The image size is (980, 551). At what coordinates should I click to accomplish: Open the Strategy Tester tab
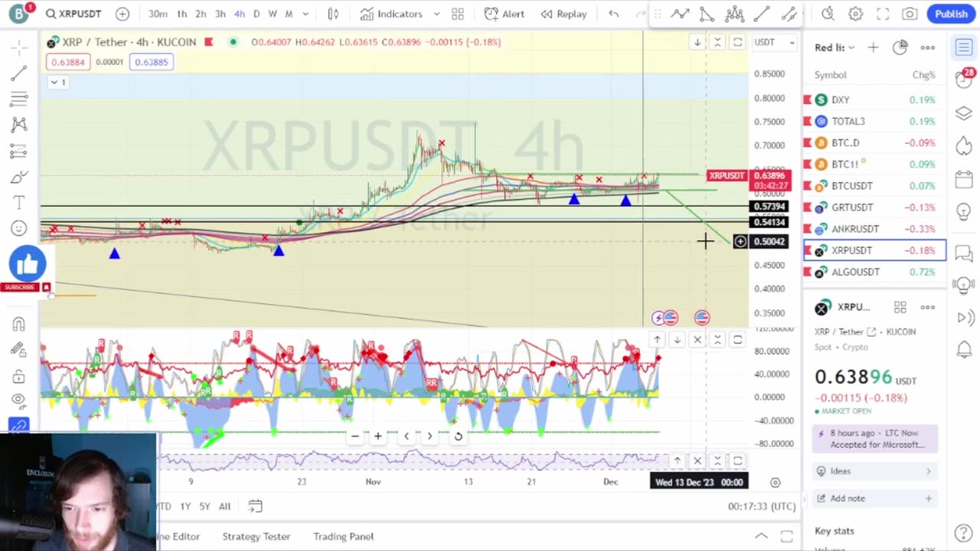click(256, 536)
